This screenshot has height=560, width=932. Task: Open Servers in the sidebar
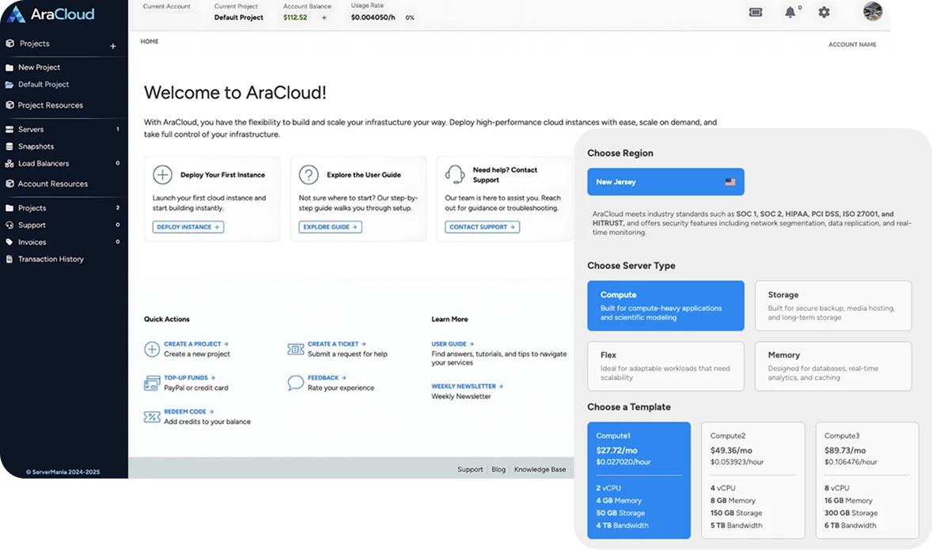coord(31,130)
